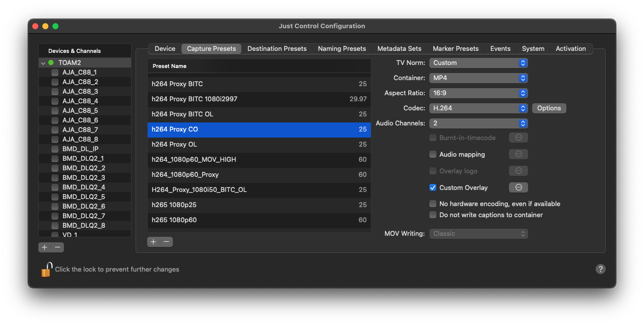
Task: Select preset h264 Proxy CO
Action: [259, 129]
